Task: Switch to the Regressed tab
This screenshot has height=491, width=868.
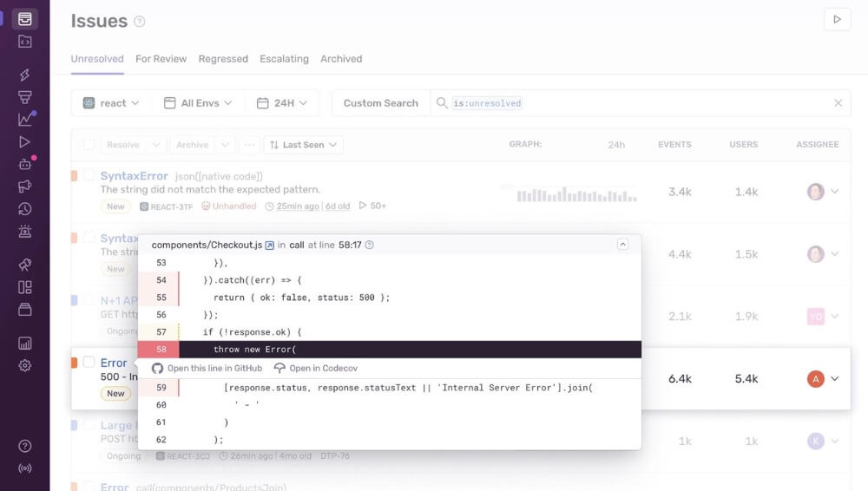Action: tap(223, 59)
